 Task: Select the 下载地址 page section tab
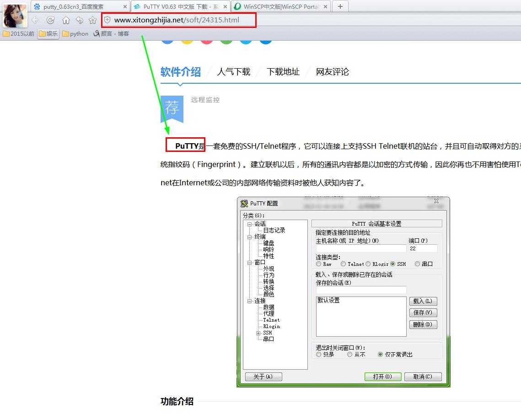(x=283, y=72)
